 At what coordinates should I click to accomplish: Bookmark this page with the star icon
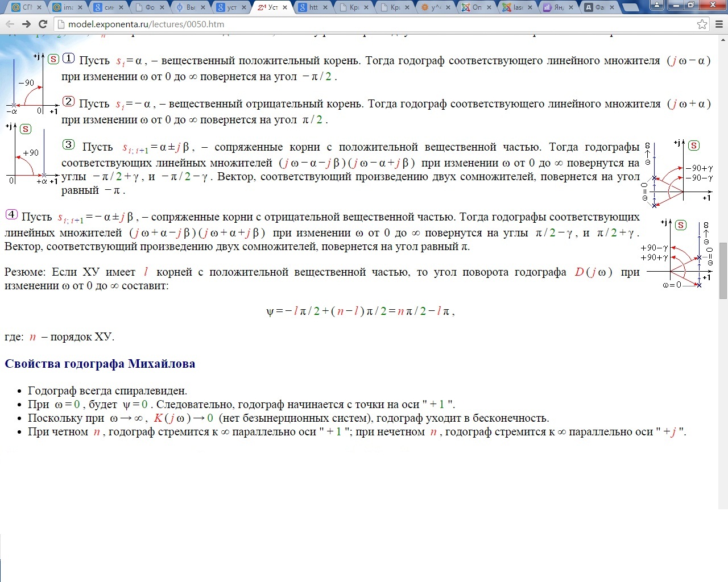702,24
